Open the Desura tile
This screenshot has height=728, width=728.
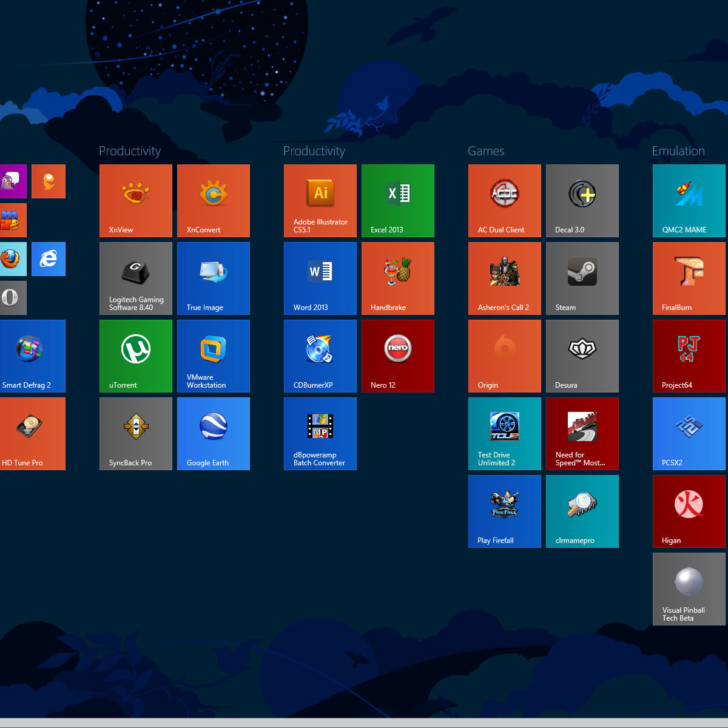(x=582, y=356)
